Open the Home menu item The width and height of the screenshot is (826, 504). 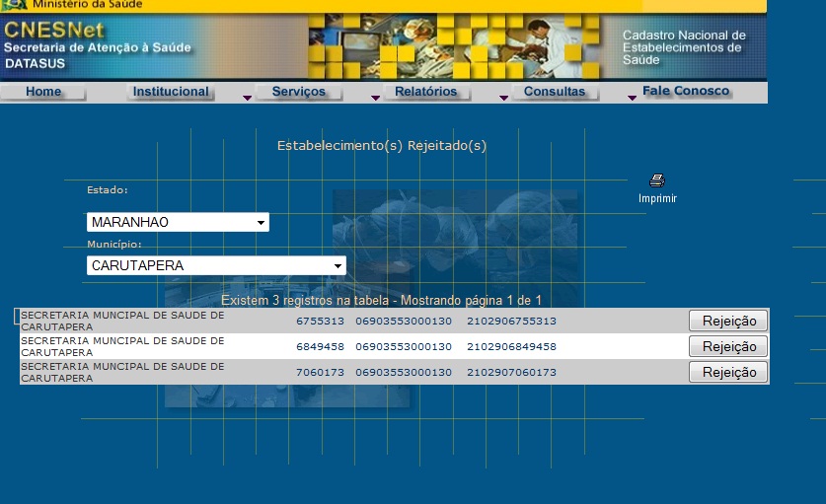pyautogui.click(x=43, y=92)
